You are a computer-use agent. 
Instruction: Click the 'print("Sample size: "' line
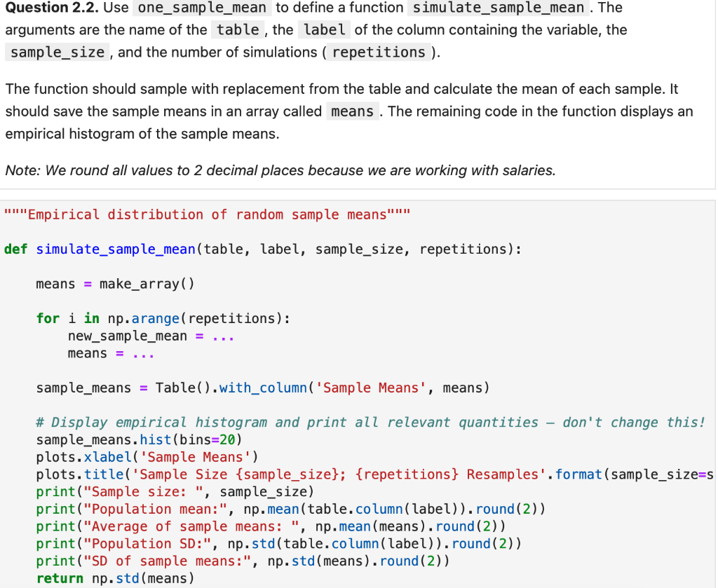click(x=175, y=492)
